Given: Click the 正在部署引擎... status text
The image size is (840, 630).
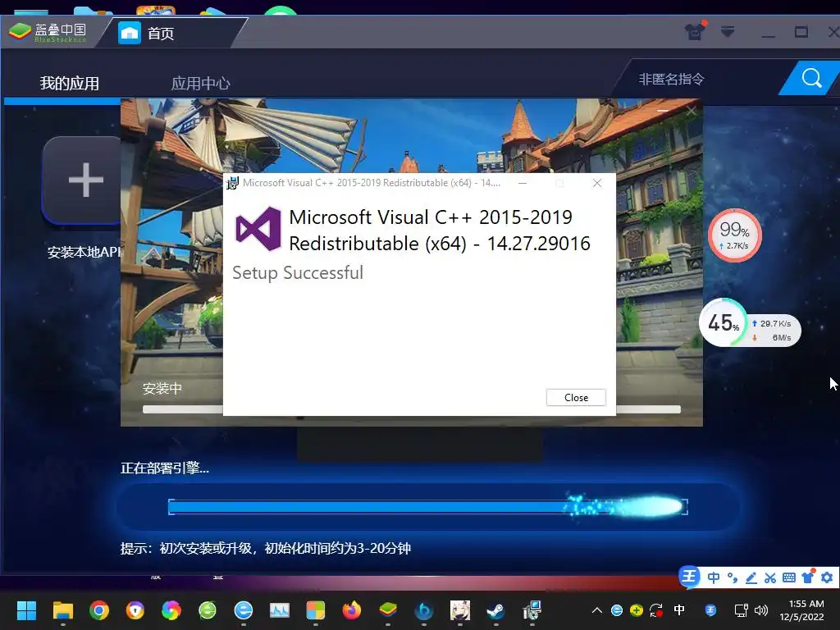Looking at the screenshot, I should coord(164,468).
